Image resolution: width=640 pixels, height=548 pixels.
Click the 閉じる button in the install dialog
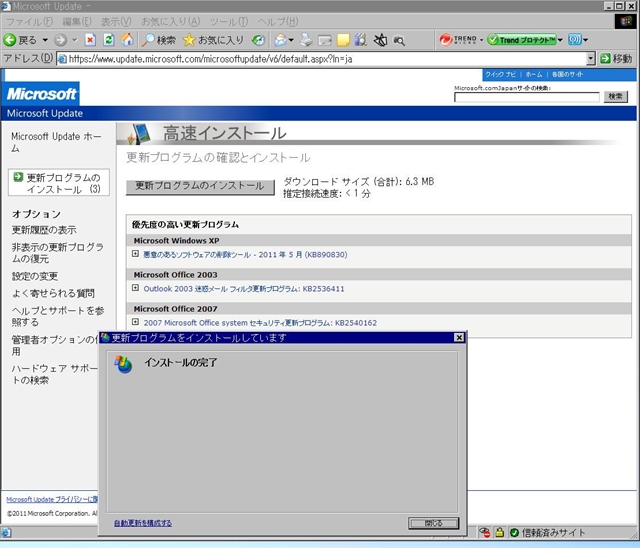pos(433,523)
